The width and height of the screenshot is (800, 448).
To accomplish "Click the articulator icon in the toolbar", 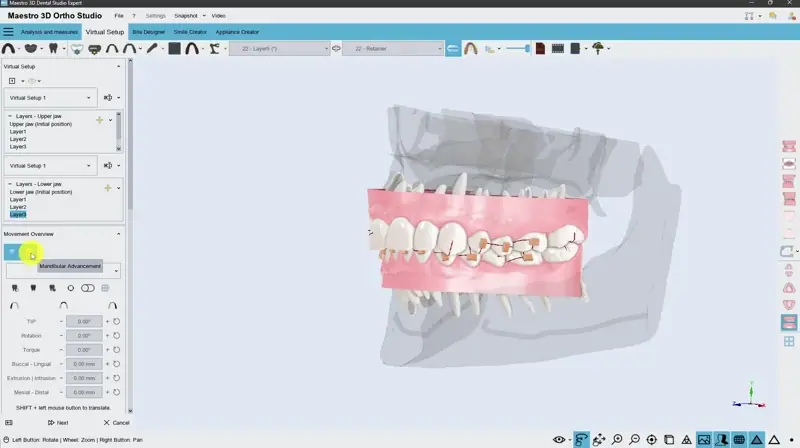I will (214, 48).
